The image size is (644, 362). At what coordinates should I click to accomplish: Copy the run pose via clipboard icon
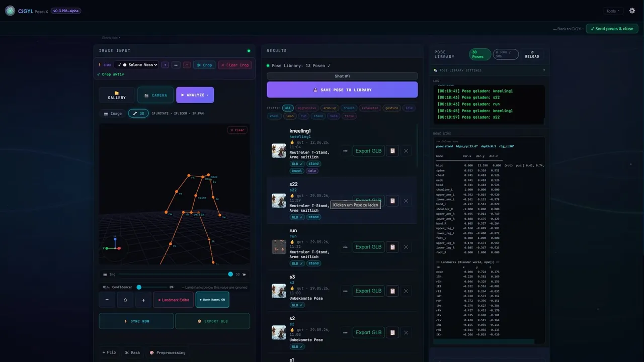tap(392, 247)
